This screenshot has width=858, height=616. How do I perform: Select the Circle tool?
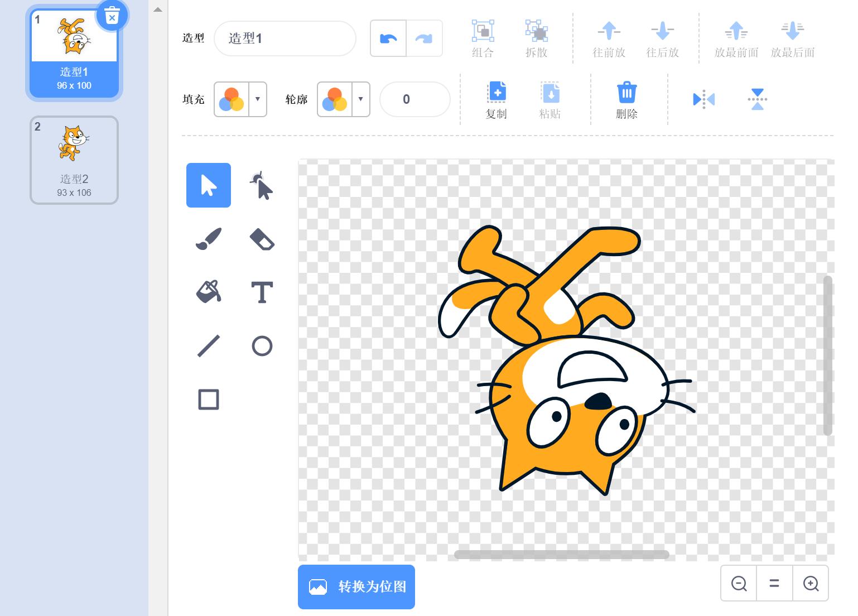(x=262, y=346)
